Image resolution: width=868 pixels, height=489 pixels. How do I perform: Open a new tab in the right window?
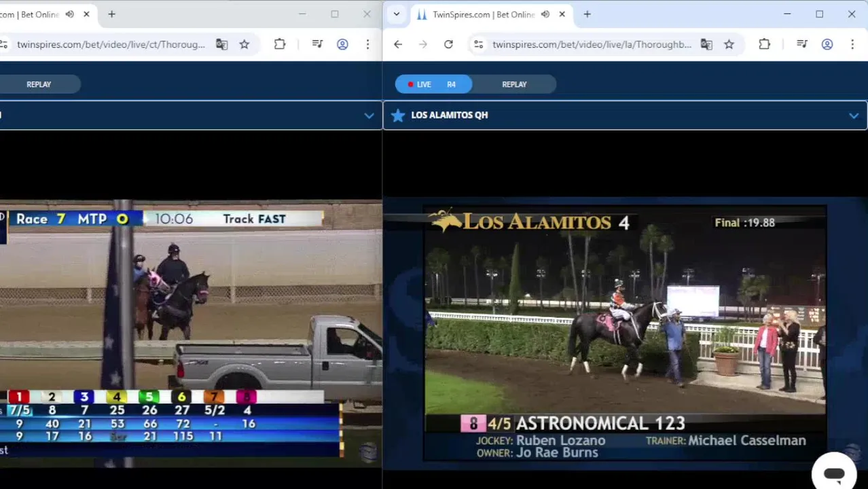587,14
